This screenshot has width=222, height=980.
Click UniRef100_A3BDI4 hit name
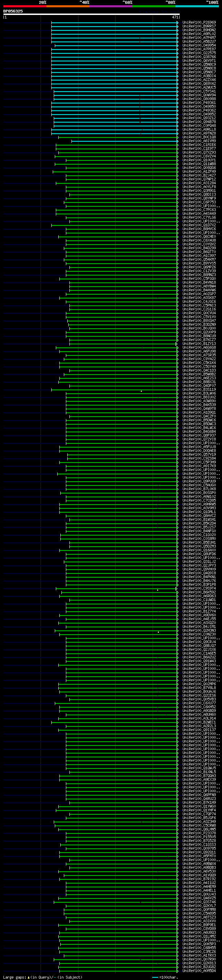click(199, 76)
